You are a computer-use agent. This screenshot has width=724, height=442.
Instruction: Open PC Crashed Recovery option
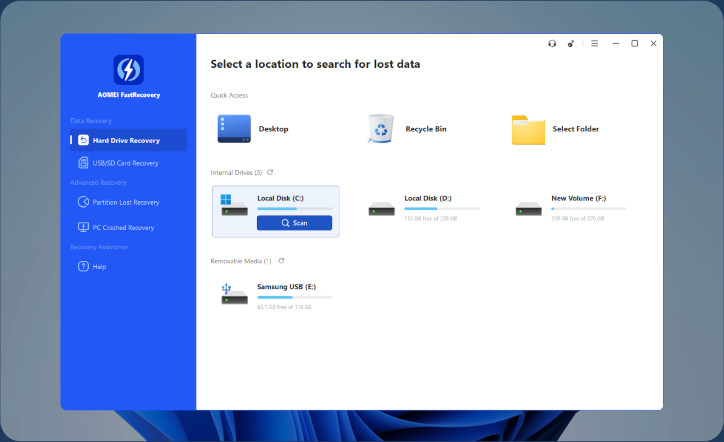click(x=125, y=227)
